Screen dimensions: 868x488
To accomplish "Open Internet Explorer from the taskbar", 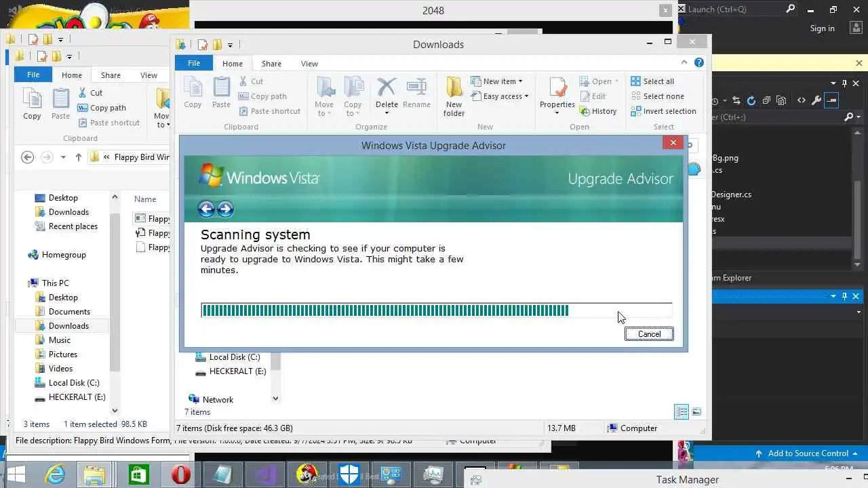I will (x=54, y=474).
